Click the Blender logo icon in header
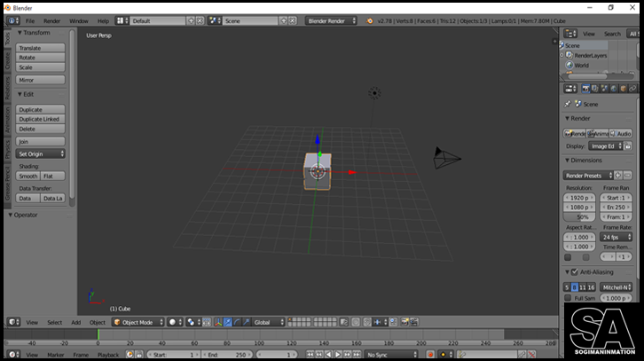Screen dimensions: 644x361 point(370,21)
